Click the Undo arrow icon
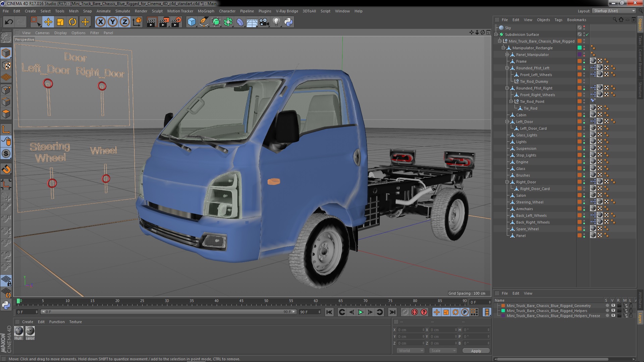 9,22
